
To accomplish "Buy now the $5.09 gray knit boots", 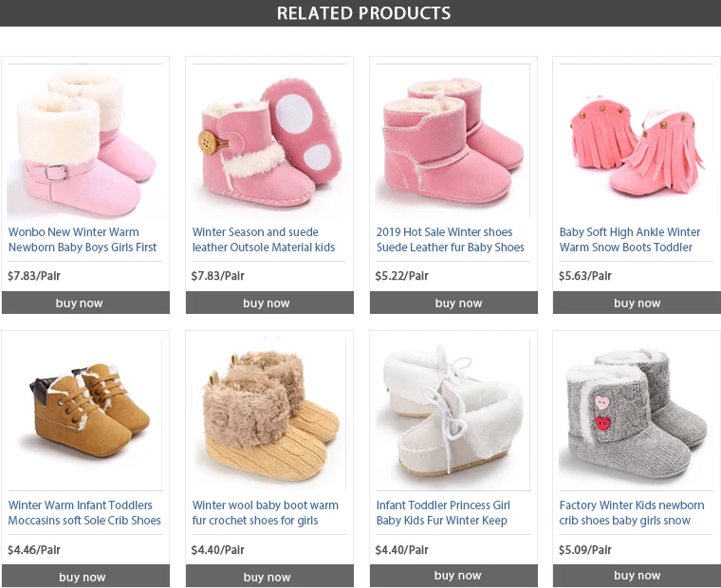I will (637, 576).
